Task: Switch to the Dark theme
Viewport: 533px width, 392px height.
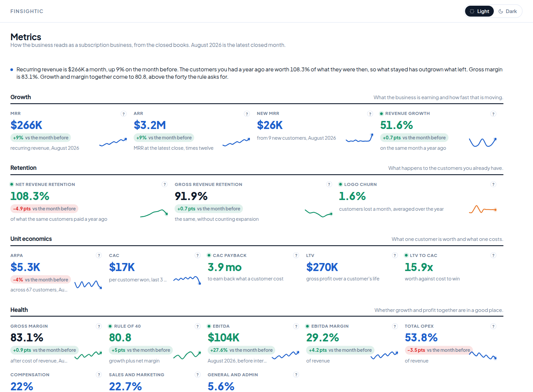Action: tap(508, 11)
